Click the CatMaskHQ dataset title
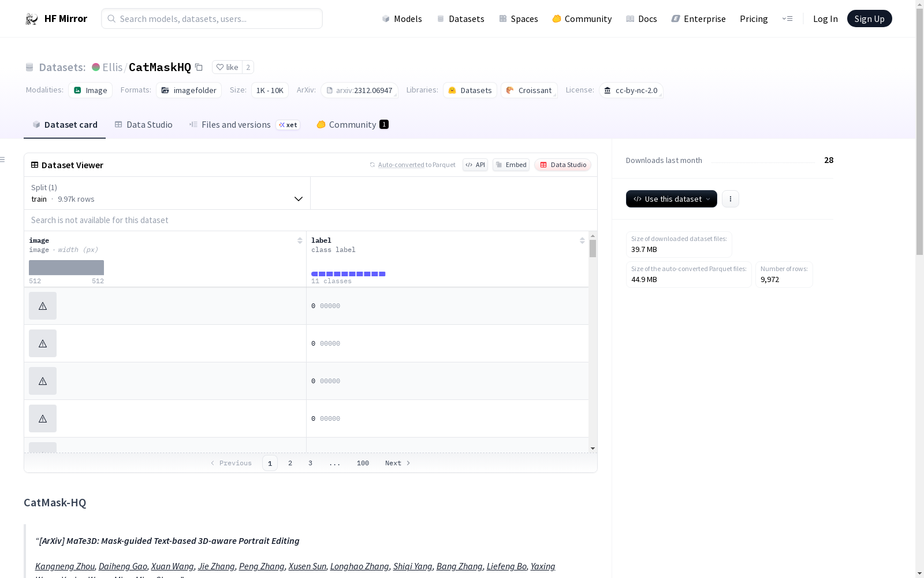Viewport: 924px width, 578px height. 160,67
